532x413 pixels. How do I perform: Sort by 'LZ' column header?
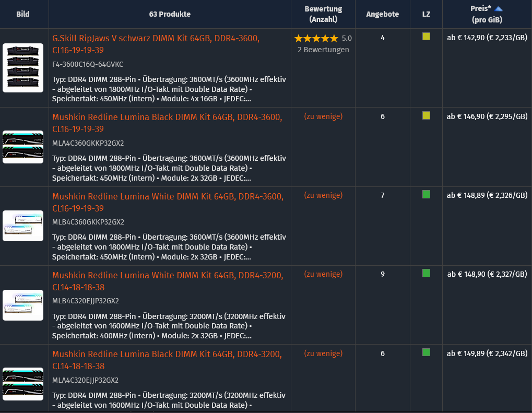[x=426, y=14]
